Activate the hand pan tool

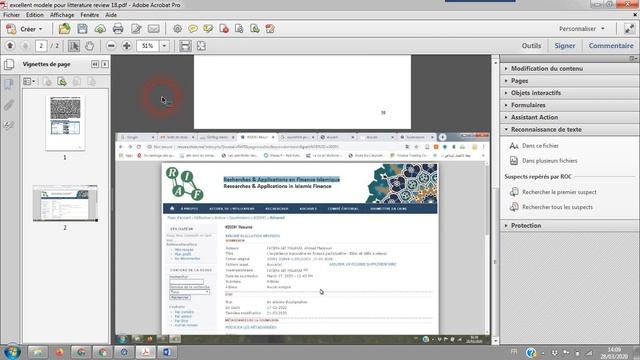89,46
